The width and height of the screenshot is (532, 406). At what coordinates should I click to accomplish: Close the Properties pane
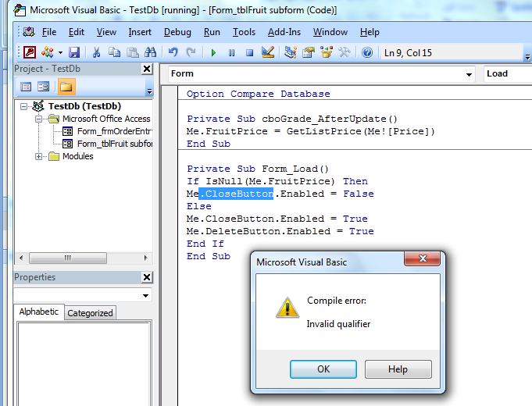click(147, 277)
